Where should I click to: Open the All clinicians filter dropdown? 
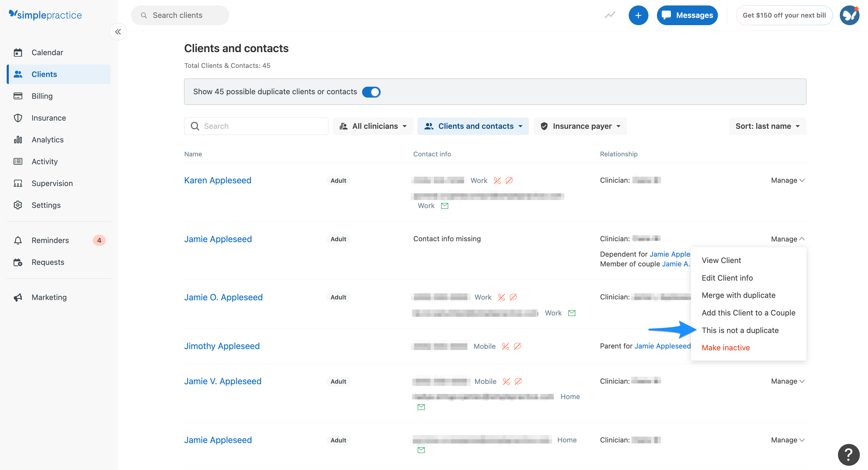click(x=373, y=126)
